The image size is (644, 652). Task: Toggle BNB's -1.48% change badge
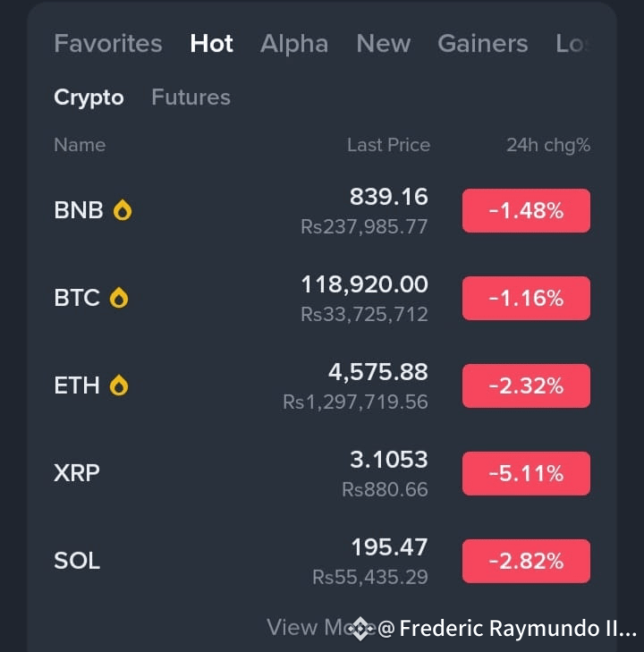[x=526, y=210]
